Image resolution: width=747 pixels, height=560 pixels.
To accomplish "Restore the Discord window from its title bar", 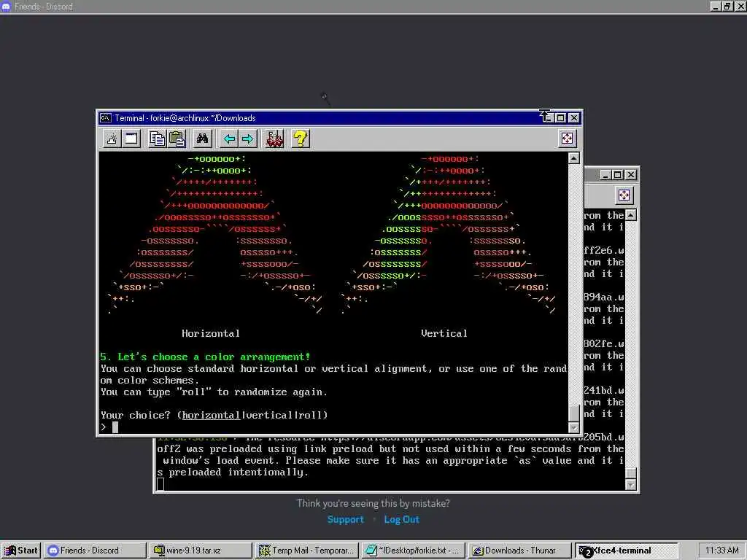I will click(x=727, y=6).
